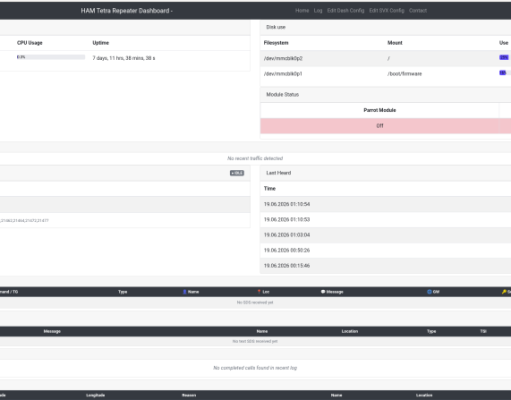The image size is (511, 400).
Task: Click the speech bubble icon beside Message
Action: (323, 292)
